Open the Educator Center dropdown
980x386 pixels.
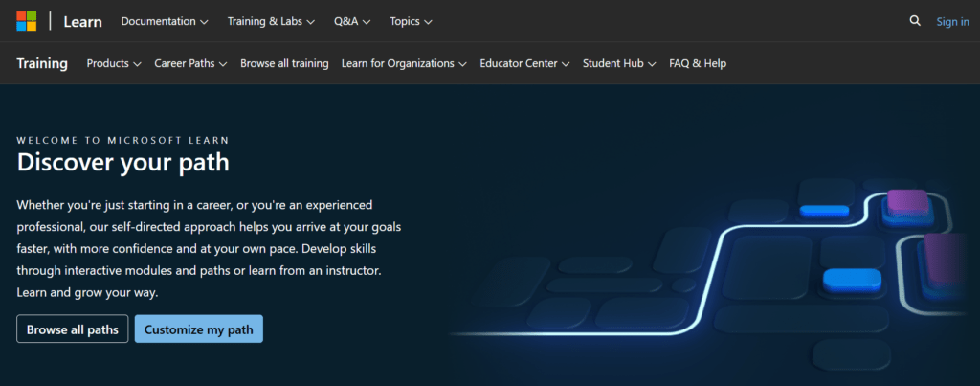[x=525, y=63]
